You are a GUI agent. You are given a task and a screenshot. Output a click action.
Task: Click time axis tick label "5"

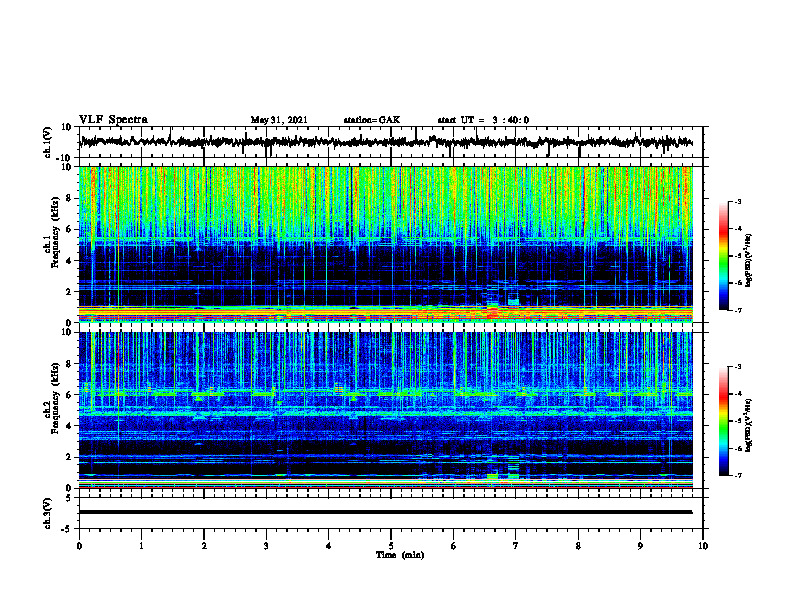(391, 546)
